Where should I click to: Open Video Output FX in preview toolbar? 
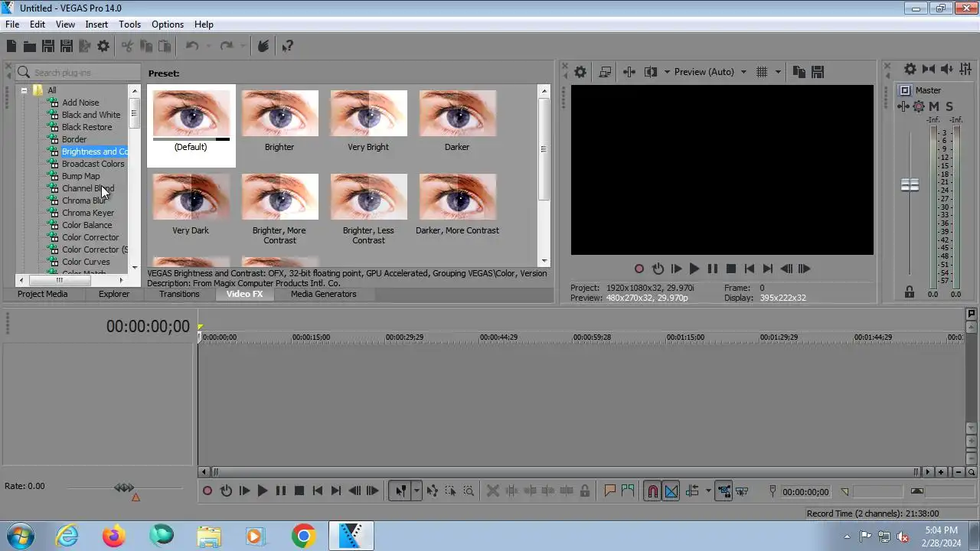point(629,72)
